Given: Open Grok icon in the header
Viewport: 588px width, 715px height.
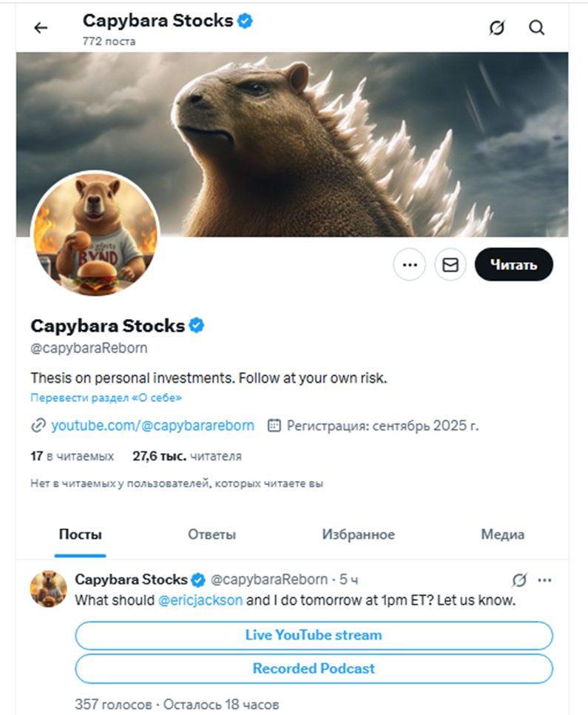Looking at the screenshot, I should (x=497, y=28).
